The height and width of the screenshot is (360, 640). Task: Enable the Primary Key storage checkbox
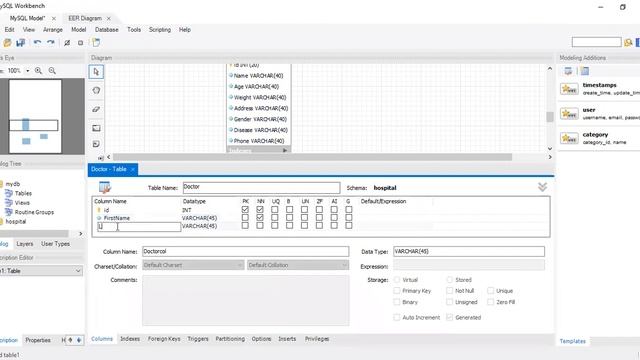[x=396, y=291]
